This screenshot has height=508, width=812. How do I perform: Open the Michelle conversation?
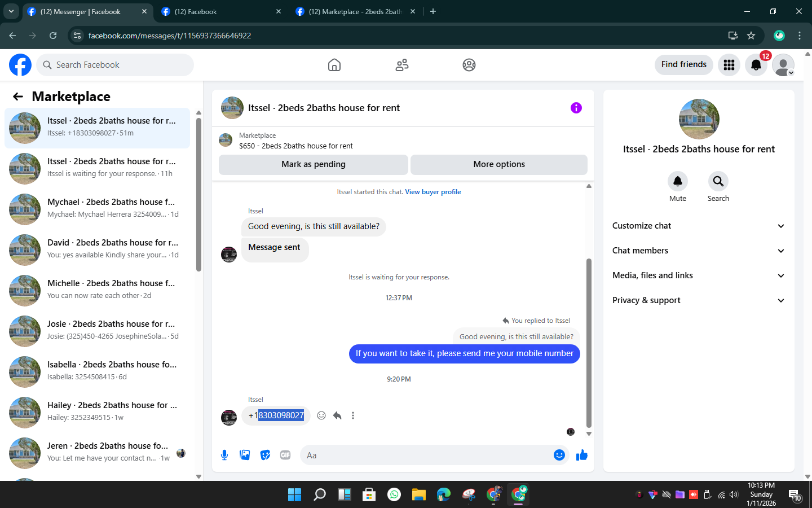tap(97, 291)
